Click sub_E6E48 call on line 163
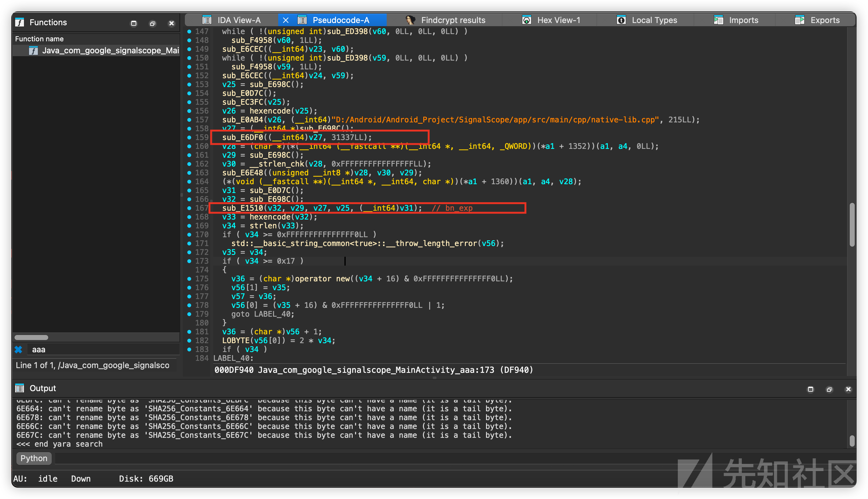 tap(243, 173)
